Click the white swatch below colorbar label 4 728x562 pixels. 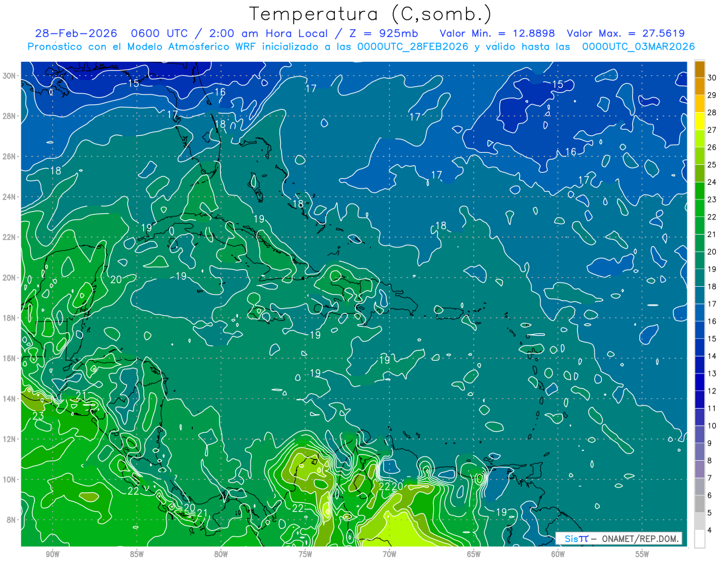tap(699, 539)
